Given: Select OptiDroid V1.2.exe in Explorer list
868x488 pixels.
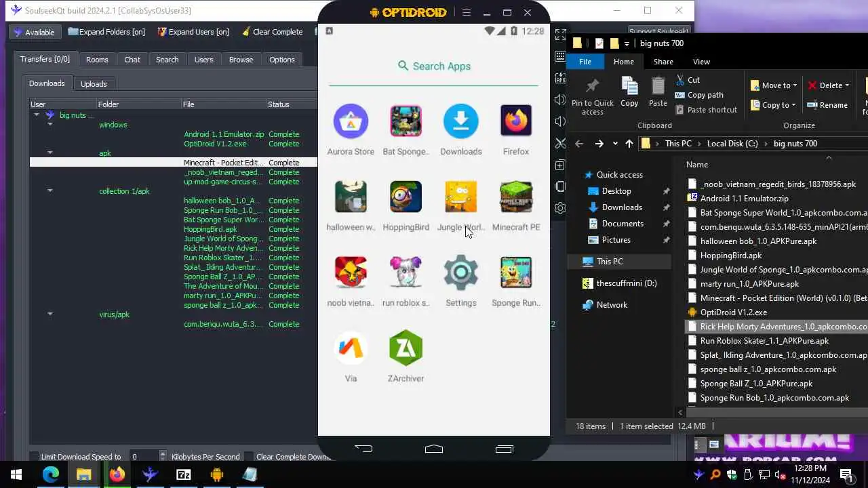Looking at the screenshot, I should tap(733, 312).
